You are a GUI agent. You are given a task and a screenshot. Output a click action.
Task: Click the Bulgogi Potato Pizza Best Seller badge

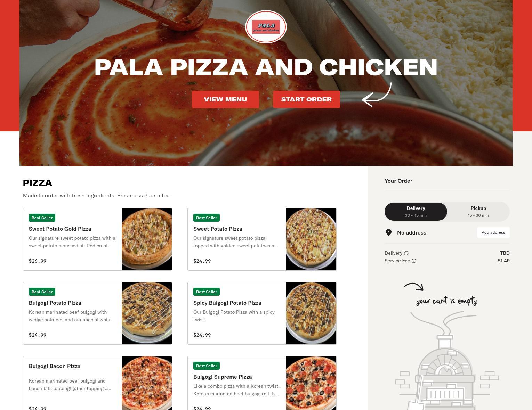[42, 292]
